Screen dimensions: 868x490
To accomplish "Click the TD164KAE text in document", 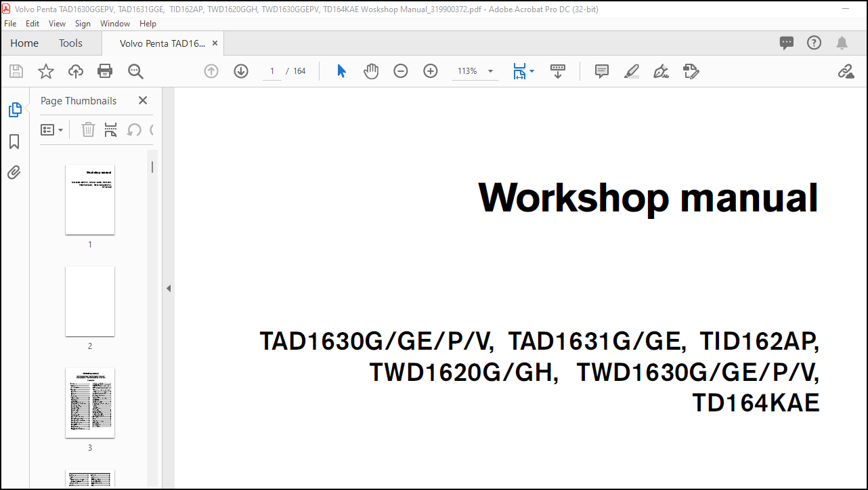I will 756,403.
